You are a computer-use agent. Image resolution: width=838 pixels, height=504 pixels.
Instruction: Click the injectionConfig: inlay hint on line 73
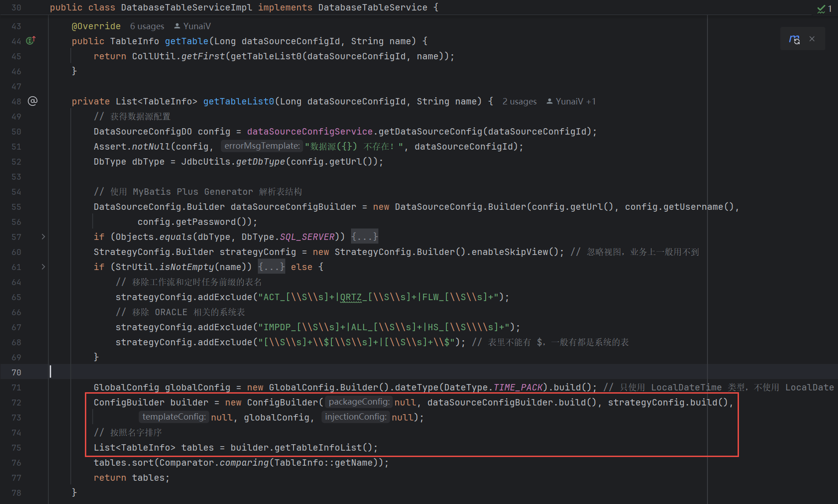[x=355, y=416]
